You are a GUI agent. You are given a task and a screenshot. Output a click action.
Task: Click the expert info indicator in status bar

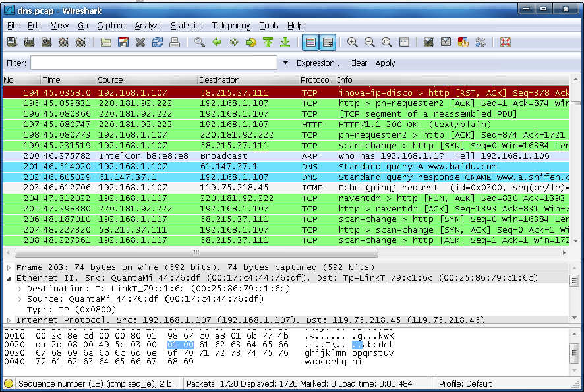[x=9, y=383]
